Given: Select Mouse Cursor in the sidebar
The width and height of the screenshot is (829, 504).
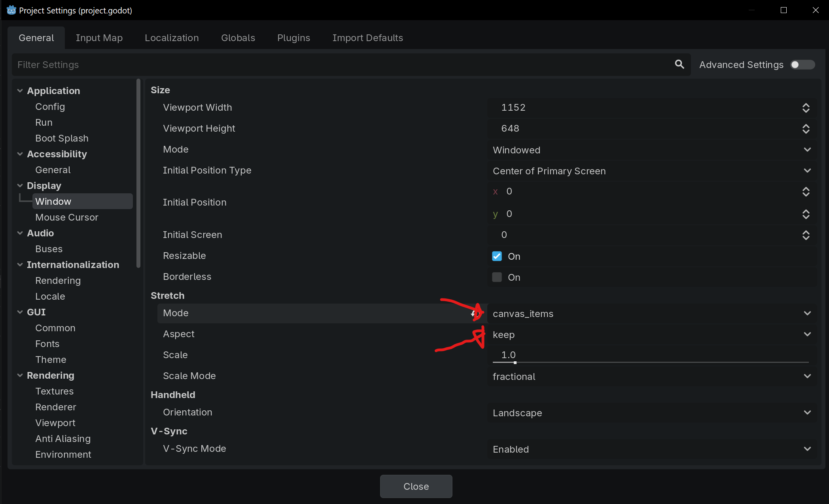Looking at the screenshot, I should coord(66,217).
